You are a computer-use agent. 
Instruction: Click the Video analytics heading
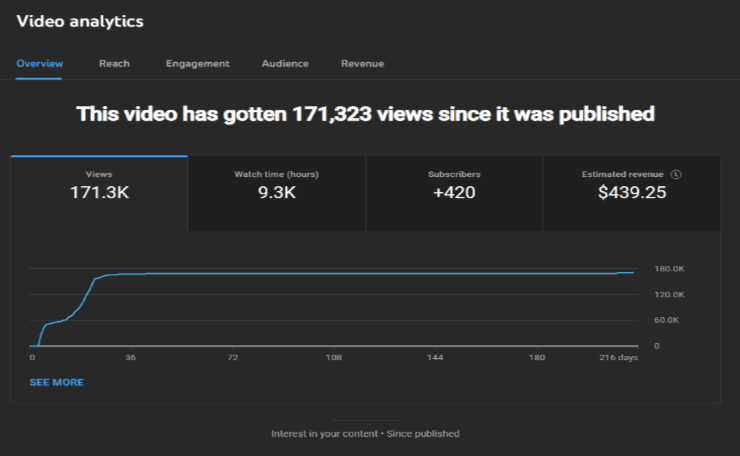(80, 21)
